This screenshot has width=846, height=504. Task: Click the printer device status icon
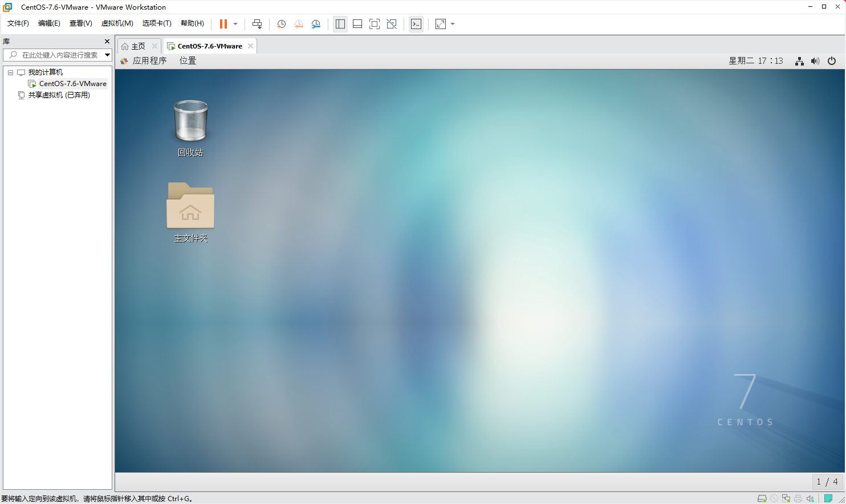798,498
